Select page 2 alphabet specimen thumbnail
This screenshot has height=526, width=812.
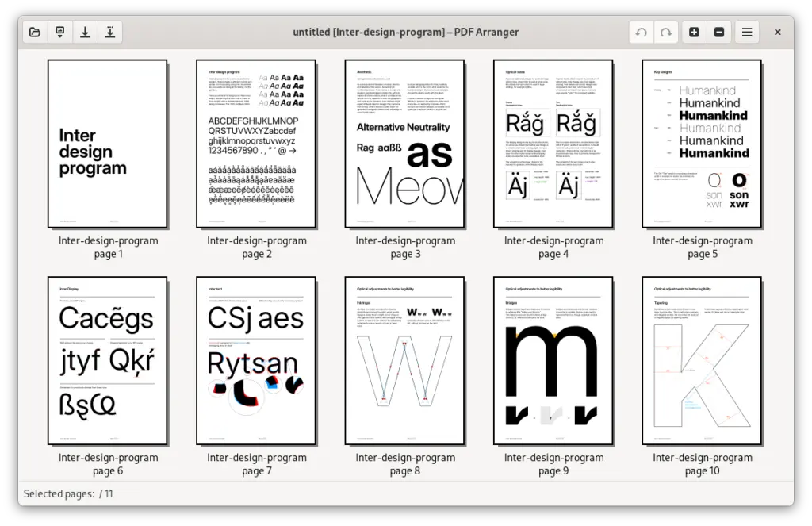[x=256, y=144]
